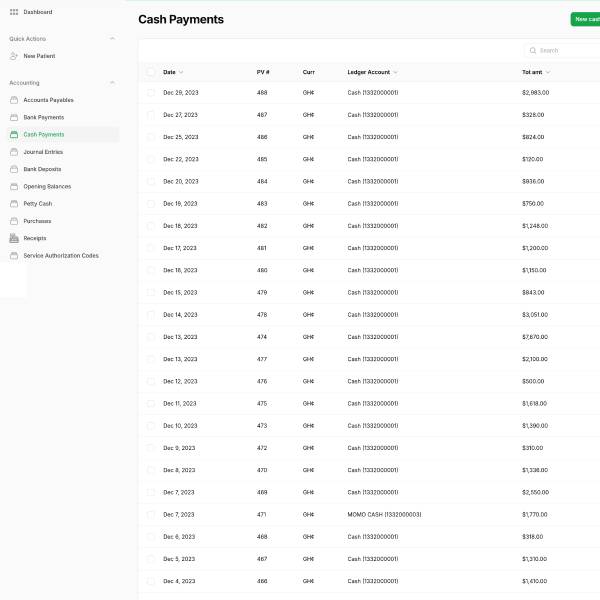Screen dimensions: 600x600
Task: Click the Accounts Payables sidebar icon
Action: tap(14, 100)
